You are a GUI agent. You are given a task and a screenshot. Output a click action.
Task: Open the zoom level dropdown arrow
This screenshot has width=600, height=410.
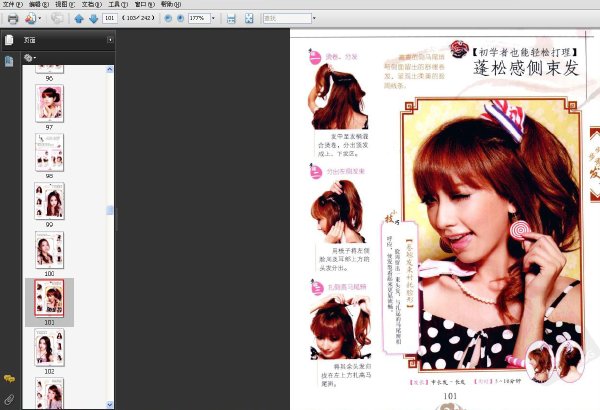[x=214, y=18]
